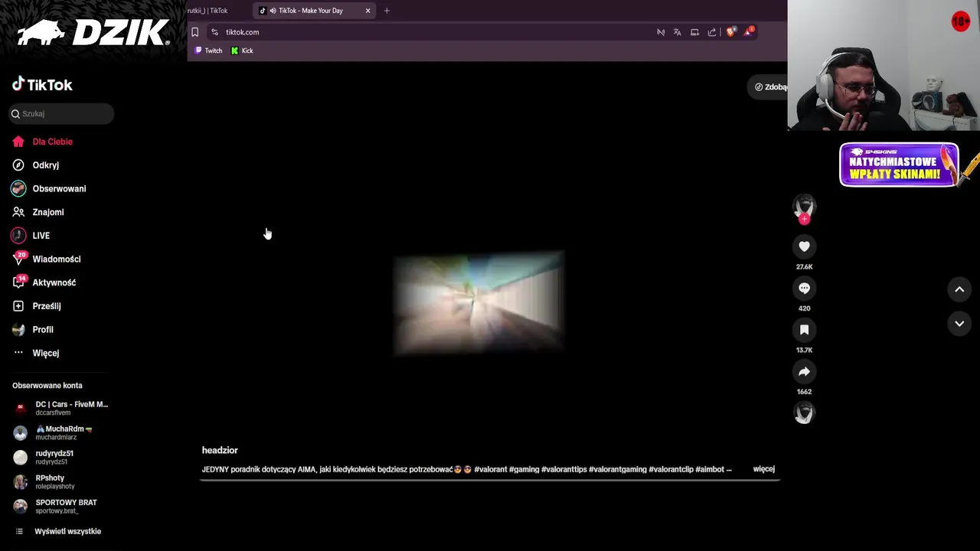Open comments bubble showing 420
The height and width of the screenshot is (551, 980).
[804, 289]
